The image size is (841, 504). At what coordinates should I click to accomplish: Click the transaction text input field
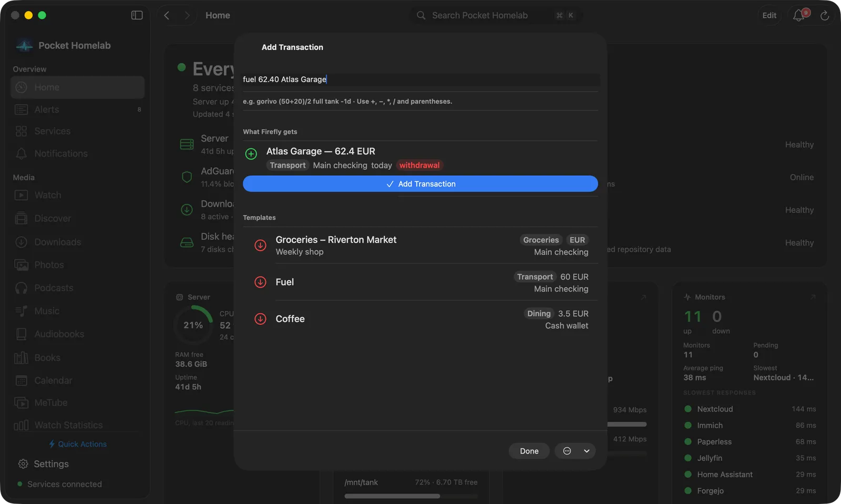tap(420, 79)
